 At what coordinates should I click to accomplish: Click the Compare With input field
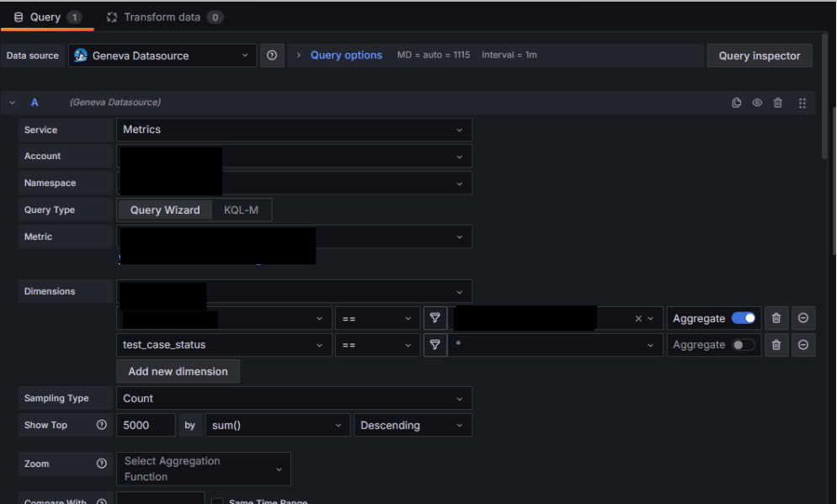[160, 498]
